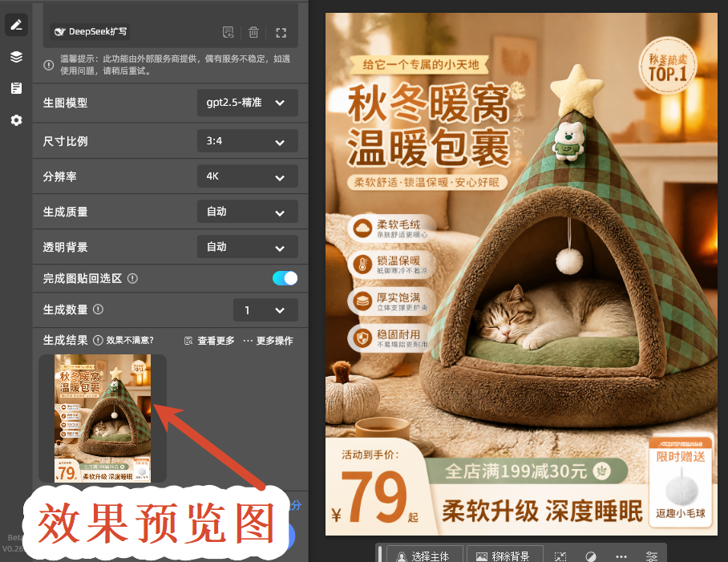Open the 透明背景 dropdown
The height and width of the screenshot is (562, 728).
click(248, 247)
